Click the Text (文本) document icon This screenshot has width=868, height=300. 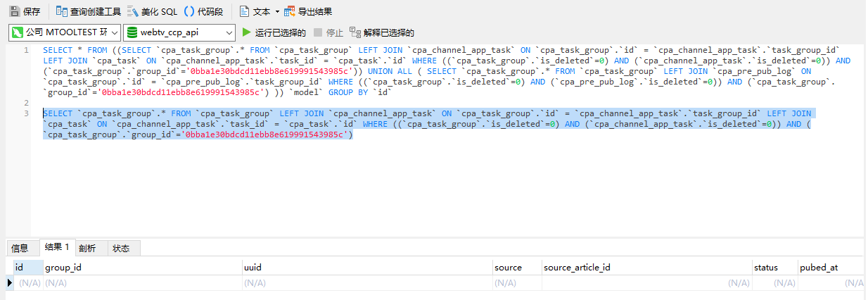point(244,11)
